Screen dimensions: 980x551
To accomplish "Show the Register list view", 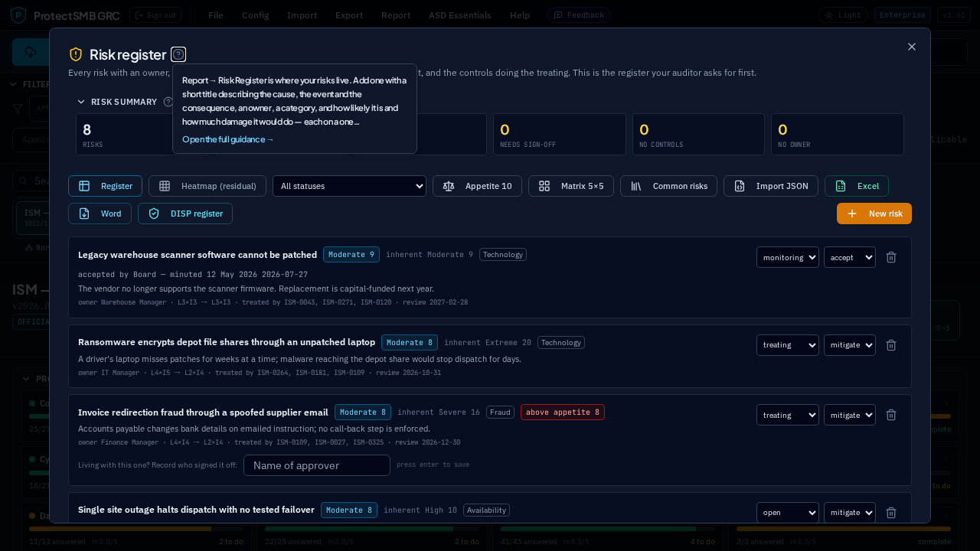I will (x=105, y=186).
